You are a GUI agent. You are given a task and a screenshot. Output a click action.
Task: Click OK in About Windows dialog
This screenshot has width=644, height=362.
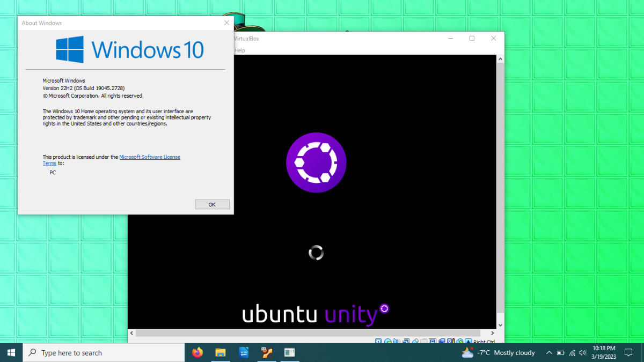click(x=212, y=204)
